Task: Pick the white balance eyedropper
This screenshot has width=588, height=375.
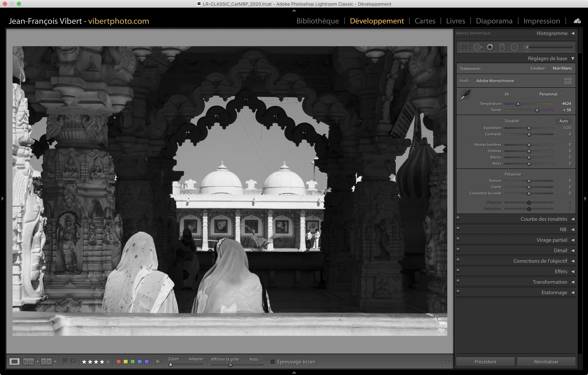Action: [x=465, y=95]
